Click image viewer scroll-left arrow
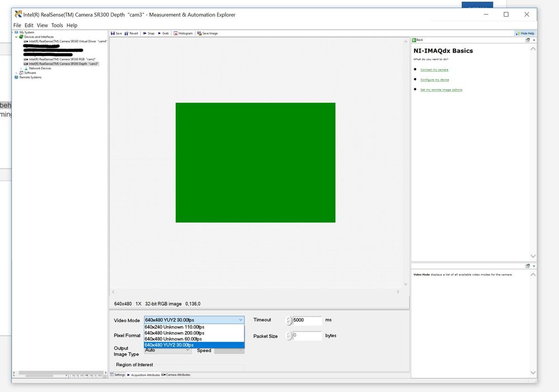This screenshot has height=392, width=559. pyautogui.click(x=114, y=292)
